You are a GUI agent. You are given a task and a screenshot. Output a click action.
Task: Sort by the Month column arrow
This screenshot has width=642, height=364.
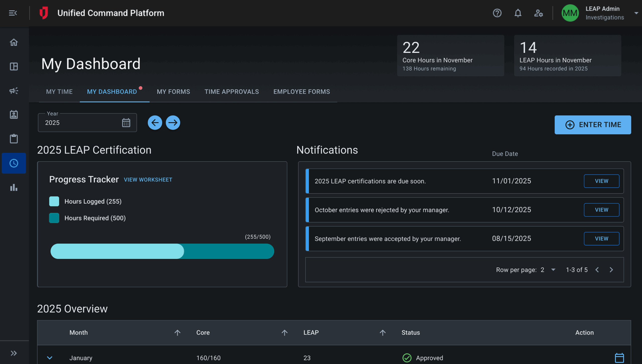177,333
